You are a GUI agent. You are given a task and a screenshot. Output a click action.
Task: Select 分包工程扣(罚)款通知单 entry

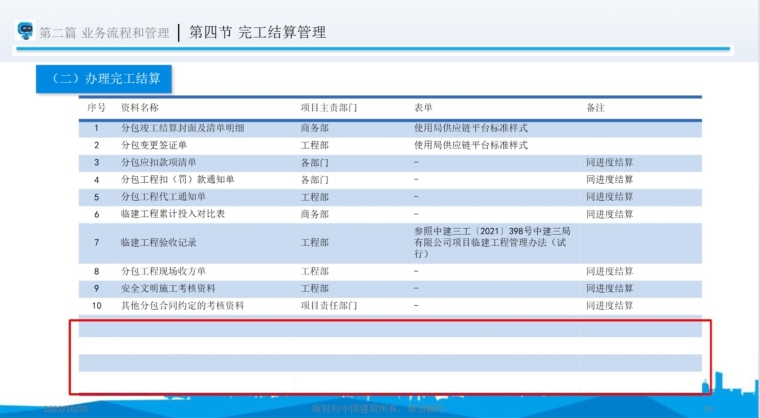click(x=176, y=179)
